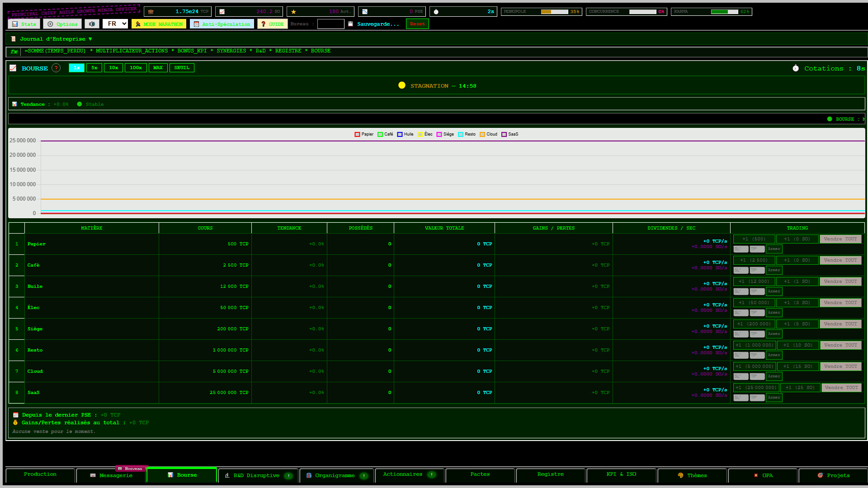Open the FR language dropdown
The height and width of the screenshot is (488, 868).
pos(116,24)
